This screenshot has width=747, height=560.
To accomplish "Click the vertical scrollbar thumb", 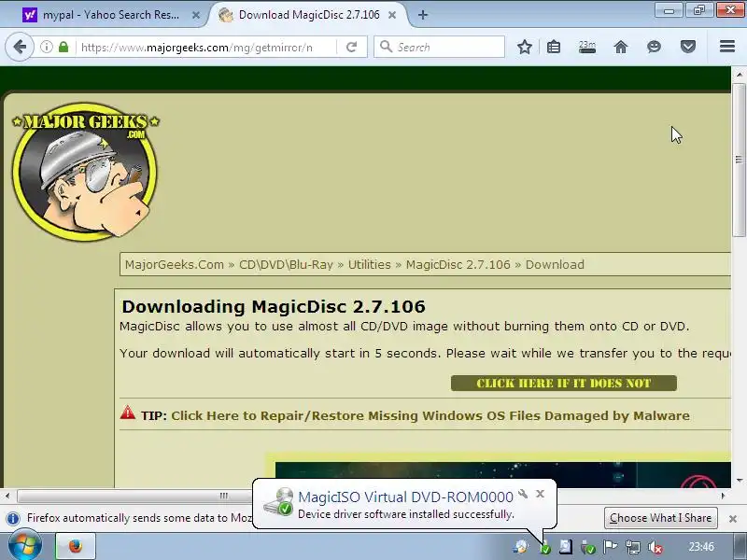I will coord(739,160).
